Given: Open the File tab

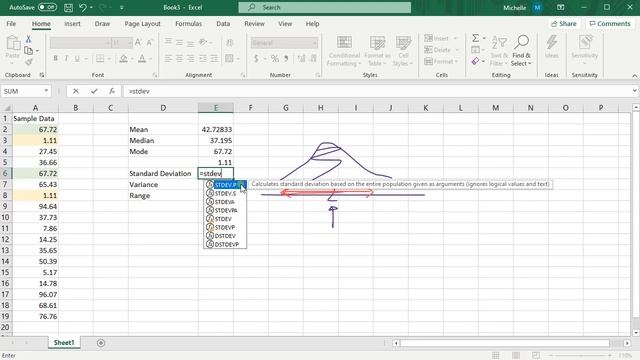Looking at the screenshot, I should pos(11,24).
